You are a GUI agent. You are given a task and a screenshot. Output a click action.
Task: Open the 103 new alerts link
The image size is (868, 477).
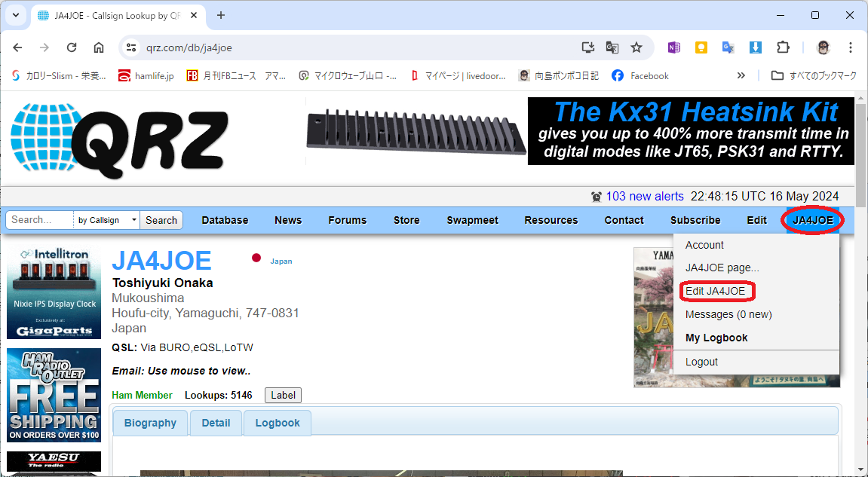[x=645, y=197]
